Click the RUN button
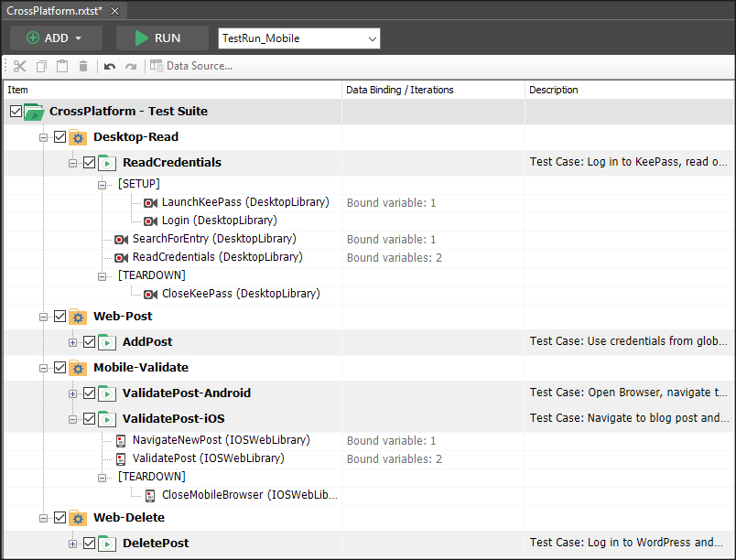This screenshot has height=560, width=736. coord(162,38)
